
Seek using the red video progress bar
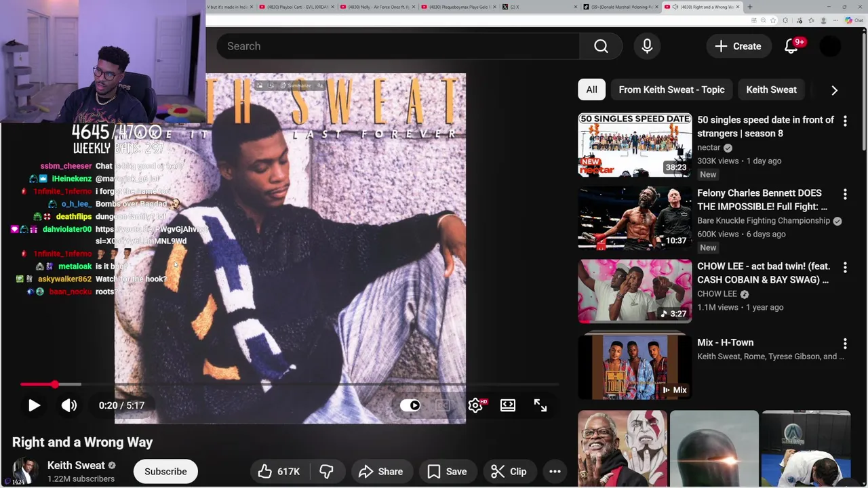[x=289, y=384]
